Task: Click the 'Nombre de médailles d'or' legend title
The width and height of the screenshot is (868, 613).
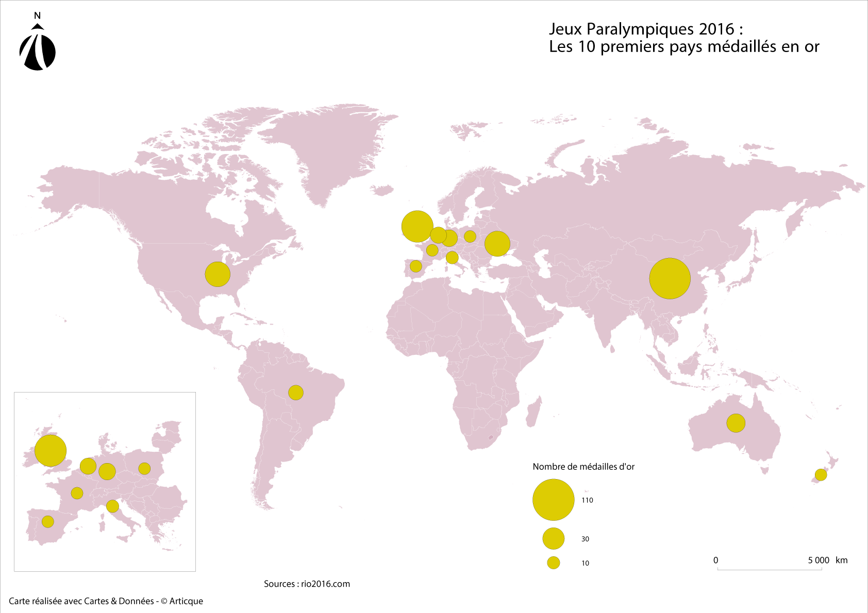Action: [x=583, y=467]
